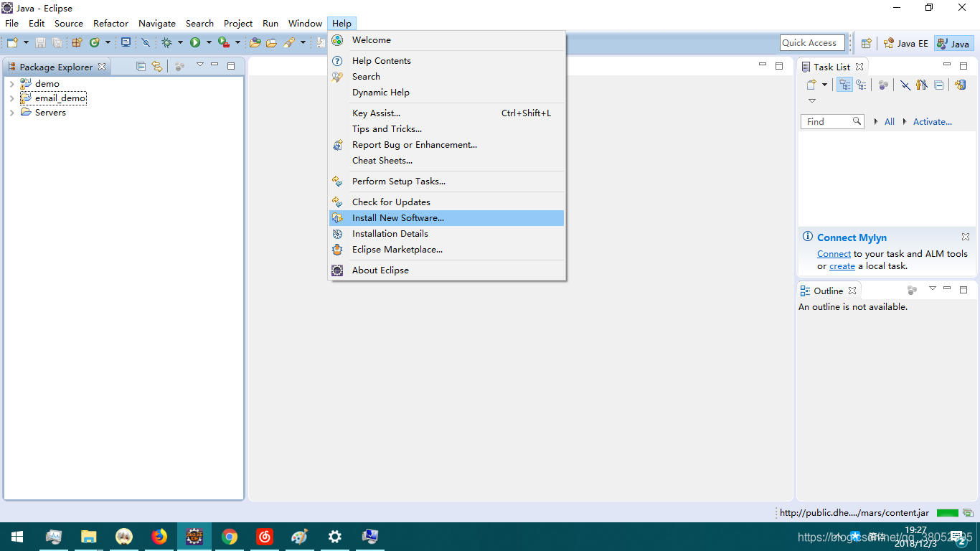Toggle Categorized presentation in Task List
This screenshot has height=551, width=980.
coord(844,85)
